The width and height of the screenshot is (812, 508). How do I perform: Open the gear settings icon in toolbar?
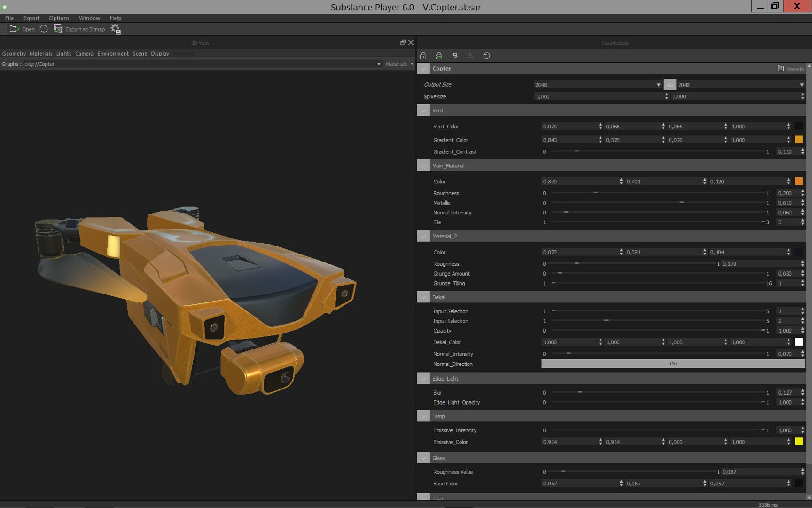[116, 29]
